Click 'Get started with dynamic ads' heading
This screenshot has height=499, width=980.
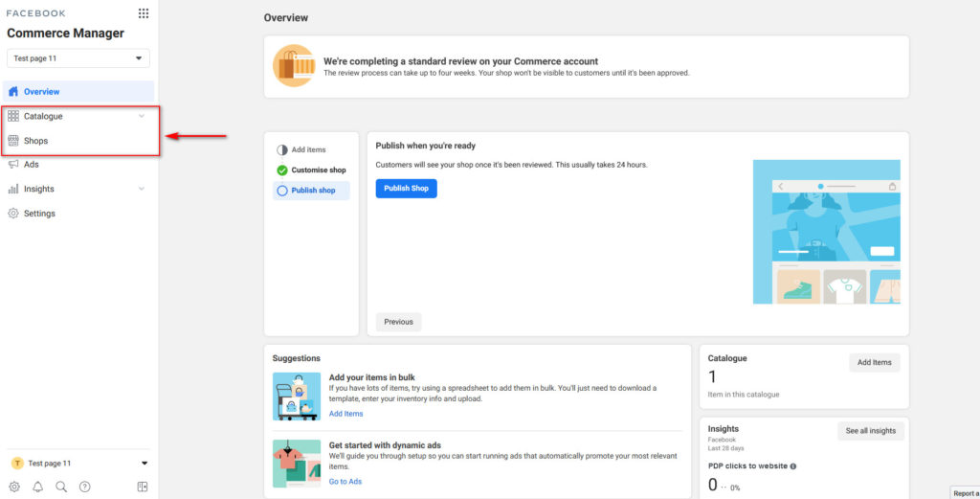pos(385,445)
